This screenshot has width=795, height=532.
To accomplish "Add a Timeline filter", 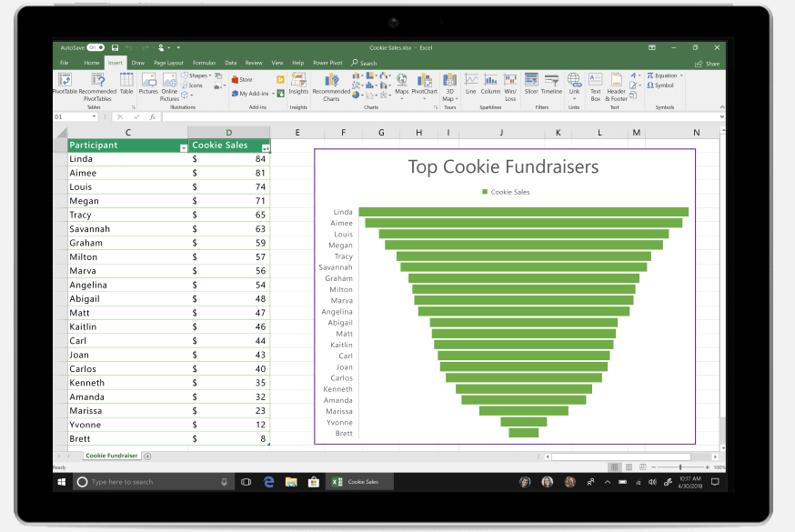I will [x=551, y=84].
